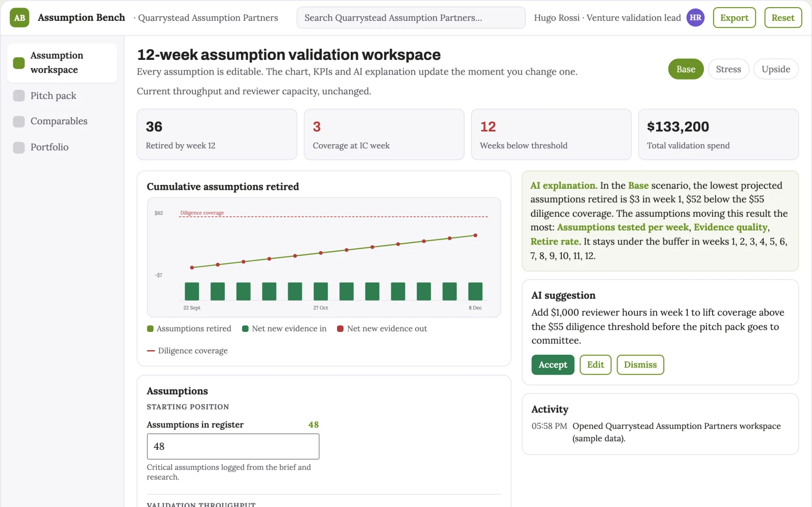The height and width of the screenshot is (507, 812).
Task: Open Assumption workspace in the sidebar
Action: point(62,63)
